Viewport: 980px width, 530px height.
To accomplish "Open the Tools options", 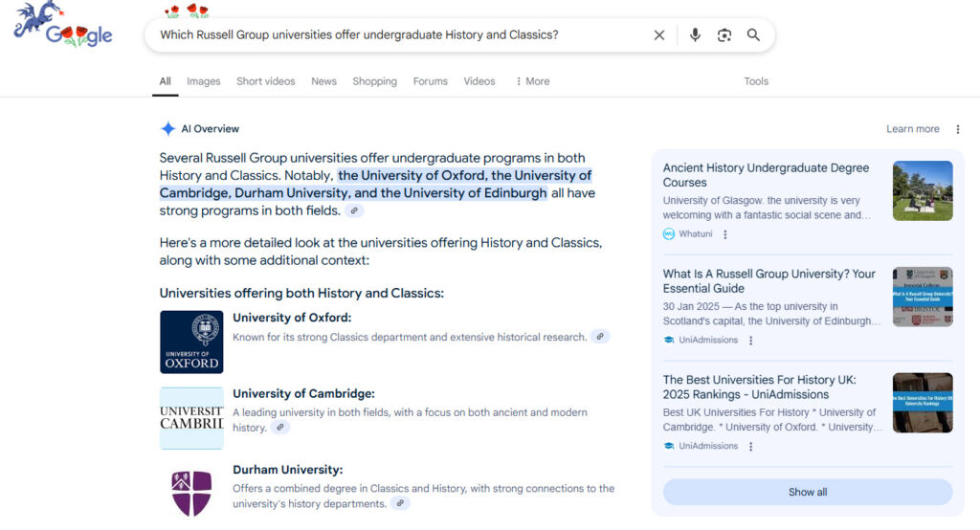I will [x=756, y=81].
